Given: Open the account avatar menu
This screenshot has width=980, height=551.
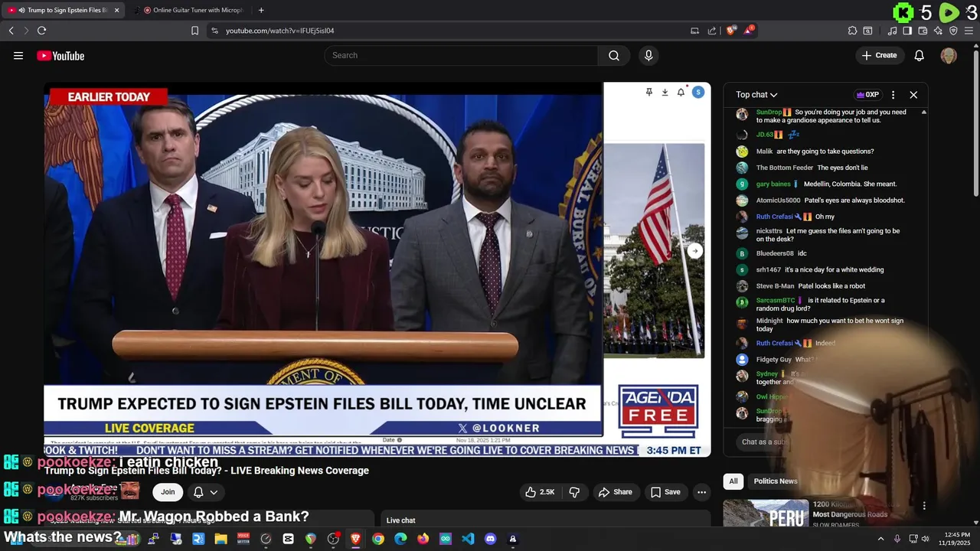Looking at the screenshot, I should coord(949,55).
